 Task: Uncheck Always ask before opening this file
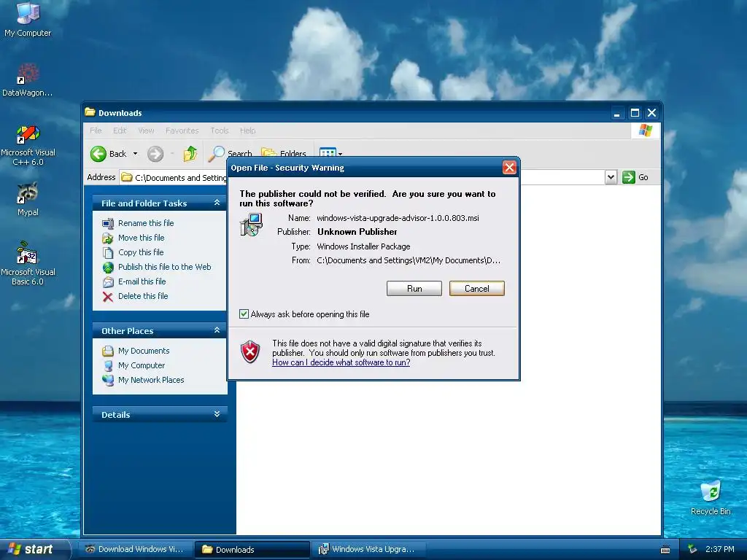(x=244, y=314)
